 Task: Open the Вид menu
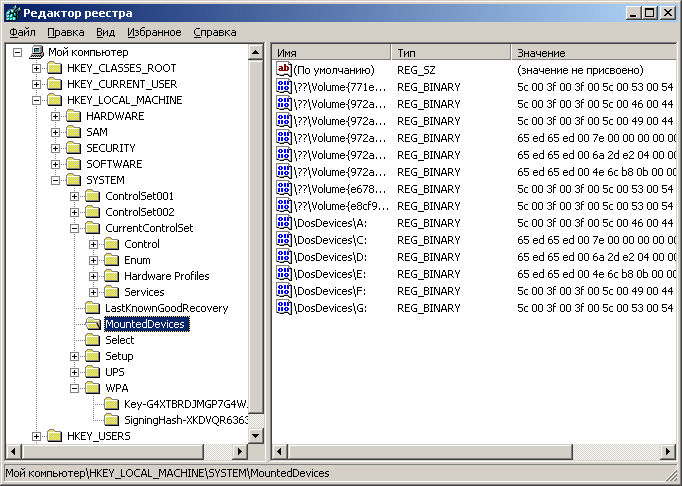point(105,33)
